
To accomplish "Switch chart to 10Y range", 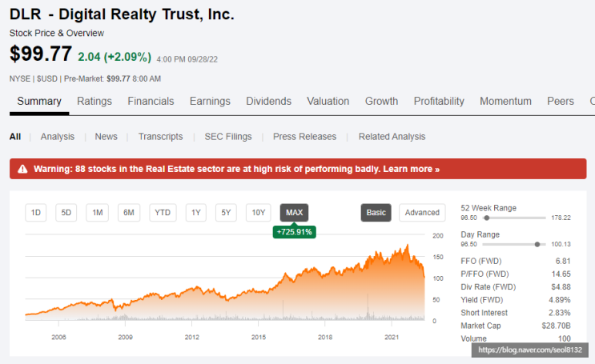I will (259, 213).
